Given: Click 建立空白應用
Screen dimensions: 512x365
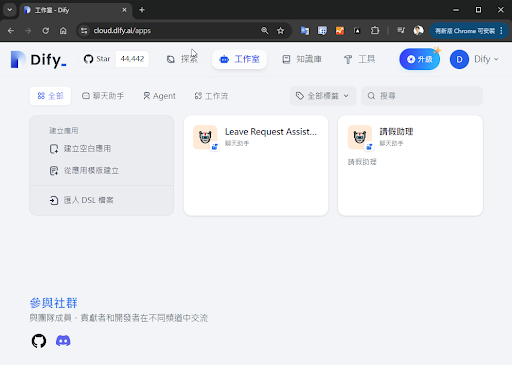Looking at the screenshot, I should point(80,149).
